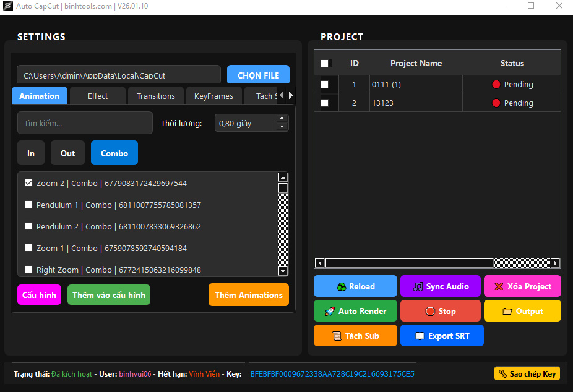Open the KeyFrames tab
The image size is (573, 392).
point(213,96)
